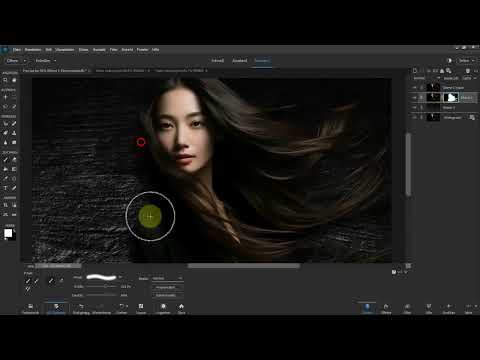Toggle Fotobereich photo bin in bottom bar
480x360 pixels.
pos(30,309)
